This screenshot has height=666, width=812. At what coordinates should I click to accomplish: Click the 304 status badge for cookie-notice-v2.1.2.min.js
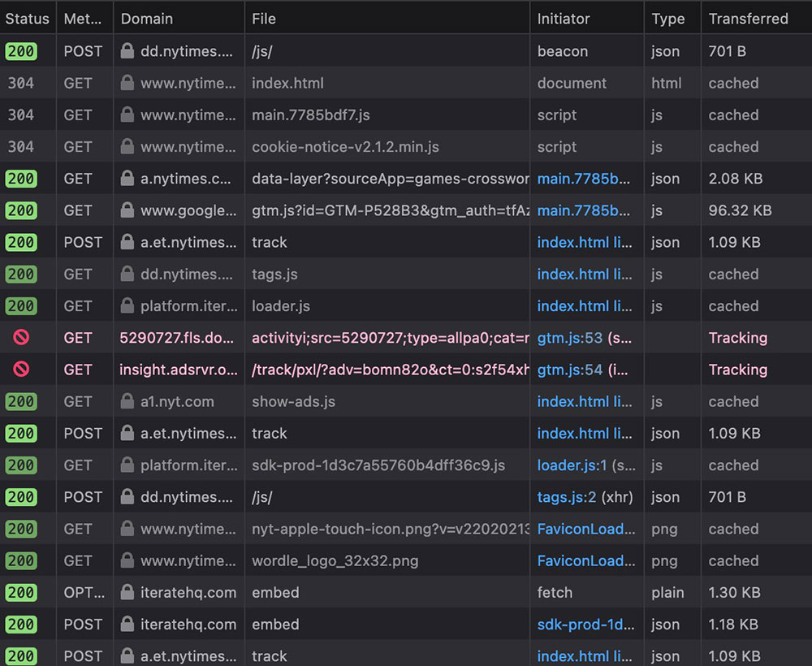[21, 147]
